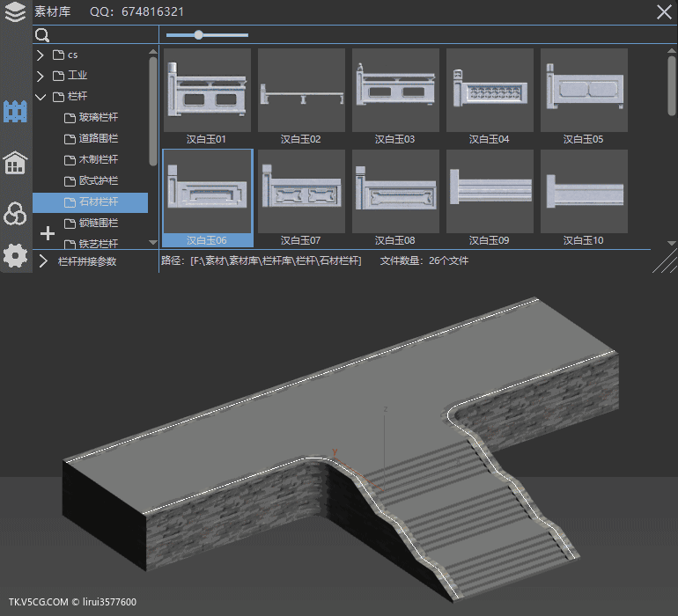
Task: Click the stacked layers icon in sidebar
Action: pos(15,12)
